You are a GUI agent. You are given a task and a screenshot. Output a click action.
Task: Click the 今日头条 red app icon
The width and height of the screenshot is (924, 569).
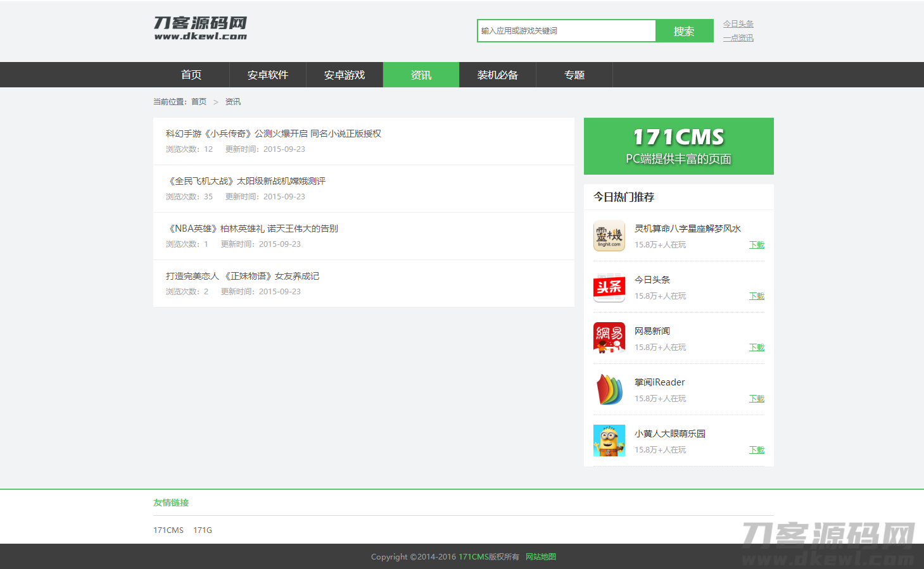click(609, 287)
